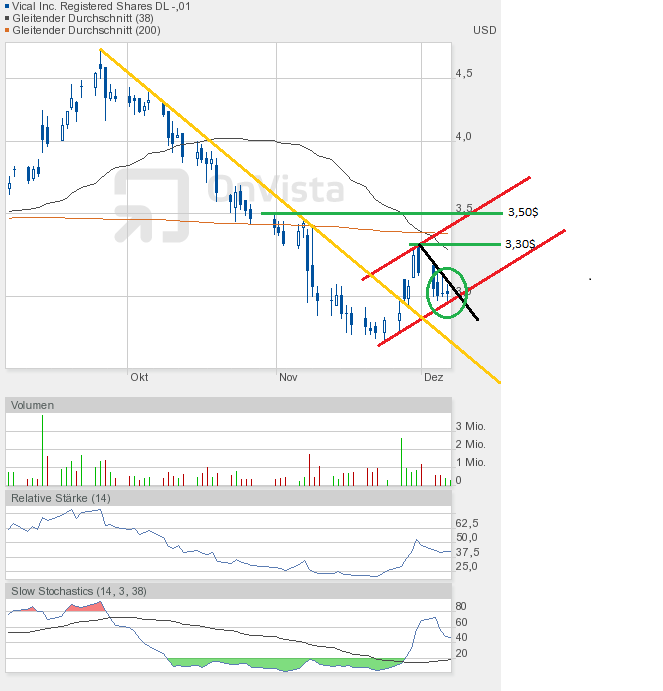Image resolution: width=663 pixels, height=691 pixels.
Task: Click the 80 stochastics axis label
Action: click(x=461, y=606)
